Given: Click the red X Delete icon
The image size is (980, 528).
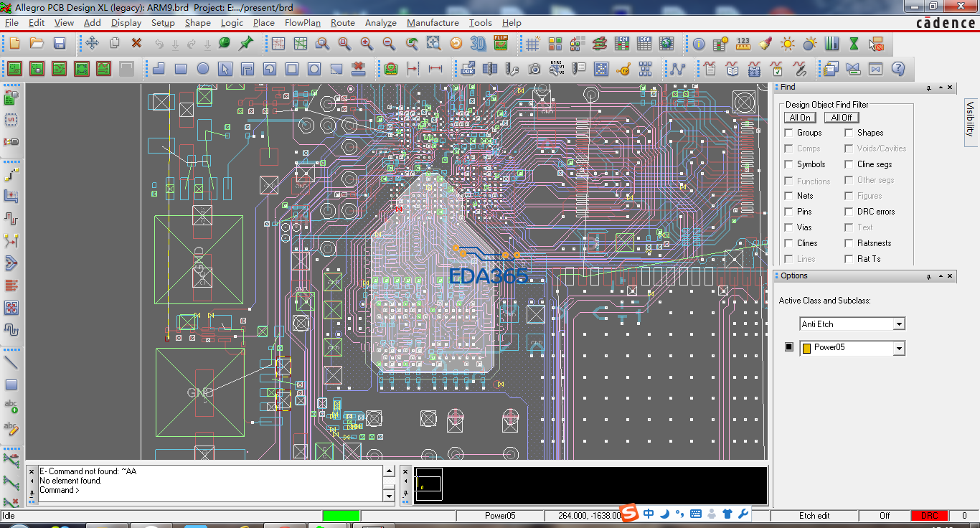Looking at the screenshot, I should (x=136, y=44).
